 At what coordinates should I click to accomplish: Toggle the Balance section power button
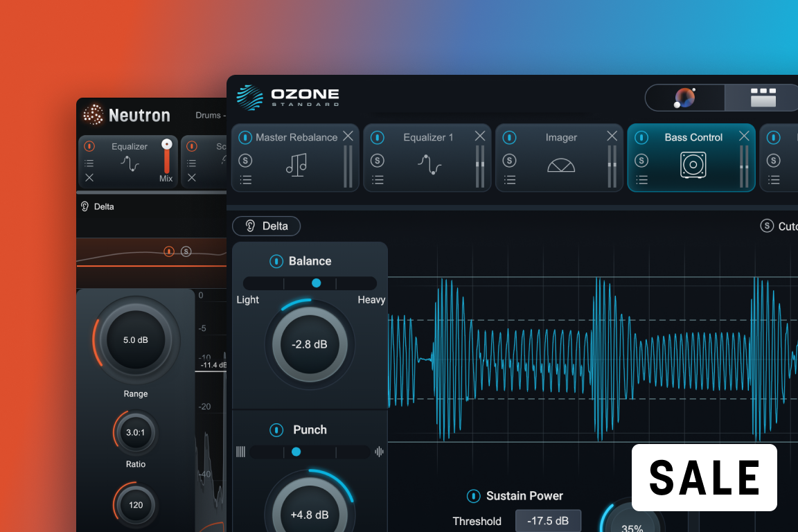tap(276, 261)
